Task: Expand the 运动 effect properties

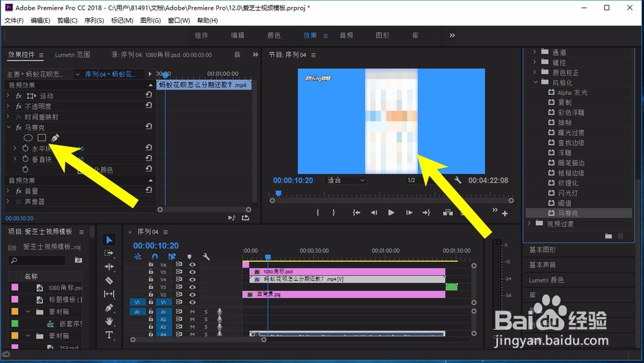Action: click(8, 95)
